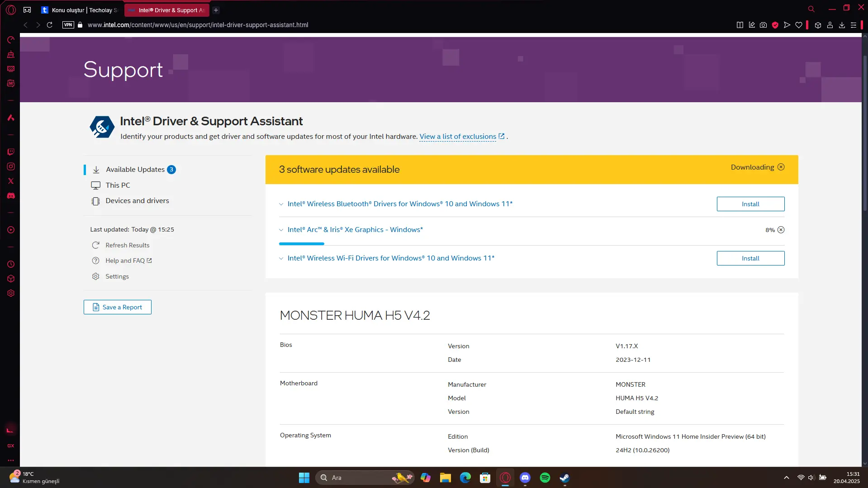Screen dimensions: 868x488
Task: Open the workspaces icon beside Opera logo
Action: (27, 9)
